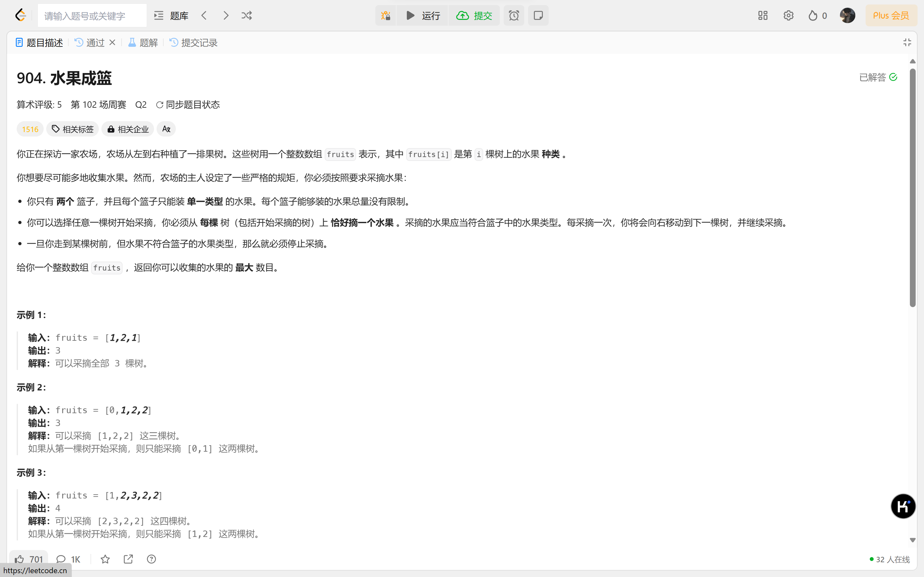
Task: Shuffle to a random problem
Action: pos(247,15)
